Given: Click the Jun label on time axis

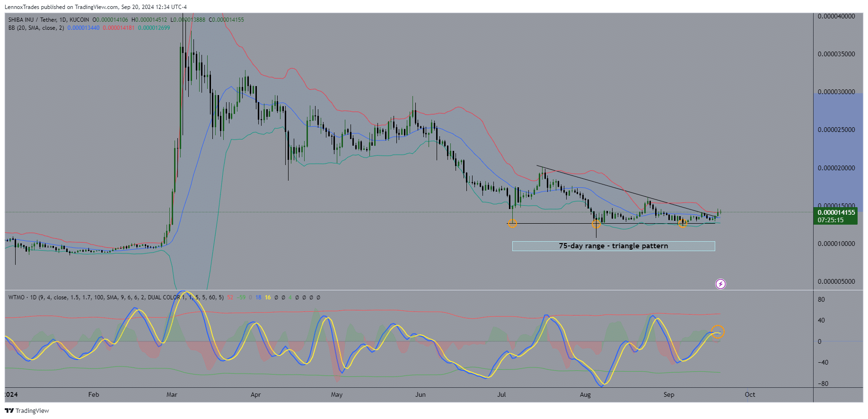Looking at the screenshot, I should point(421,394).
